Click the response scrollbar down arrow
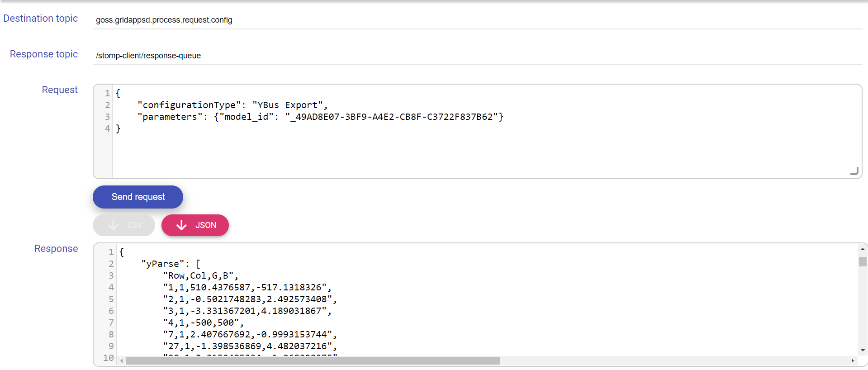This screenshot has height=370, width=868. pyautogui.click(x=863, y=350)
